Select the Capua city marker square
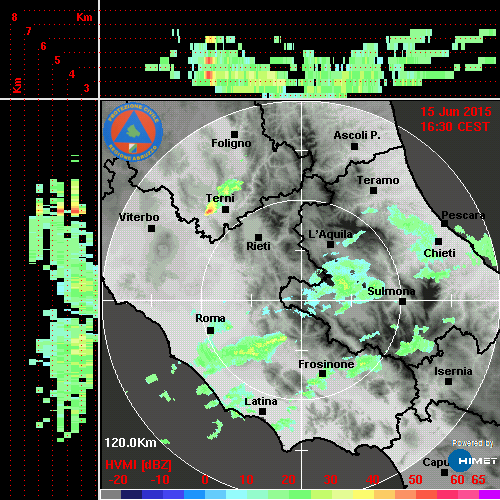Viewport: 500px width, 500px height. tap(444, 472)
